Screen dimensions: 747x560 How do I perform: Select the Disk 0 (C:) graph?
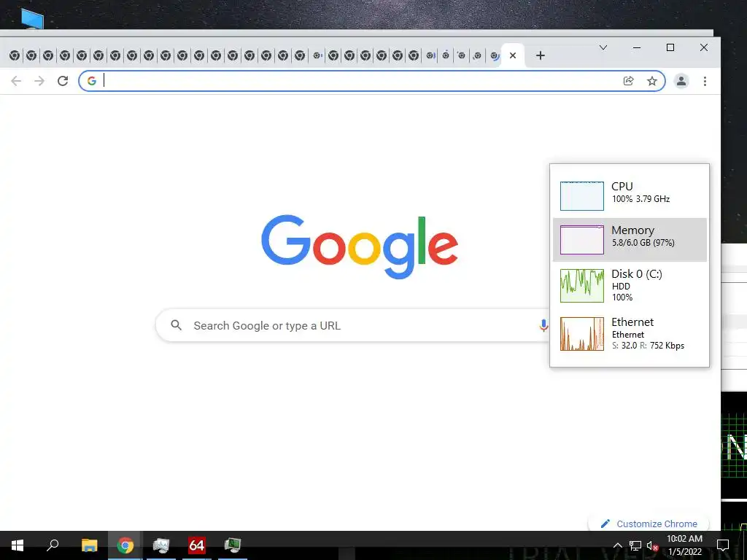tap(581, 286)
